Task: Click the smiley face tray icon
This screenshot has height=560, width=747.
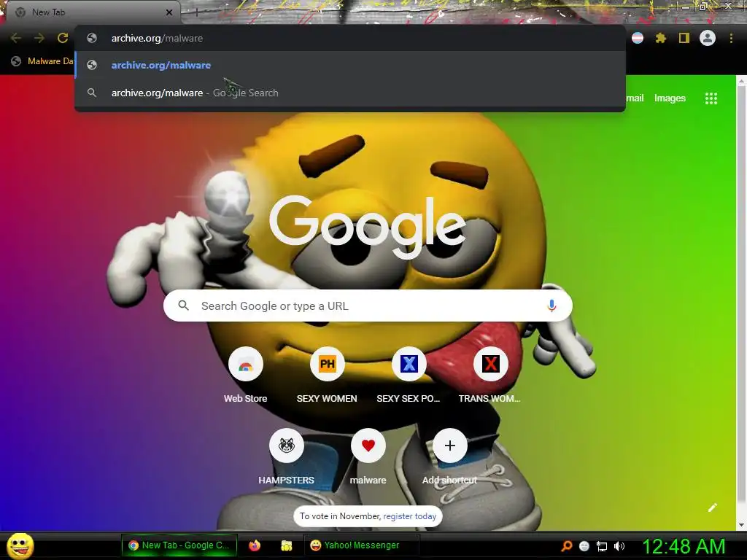Action: pos(584,546)
